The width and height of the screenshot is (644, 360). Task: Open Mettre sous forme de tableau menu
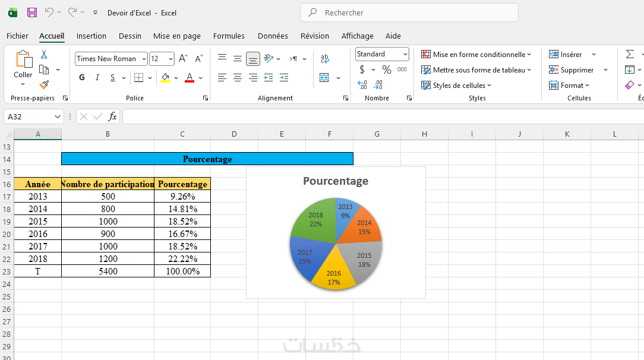[x=476, y=70]
